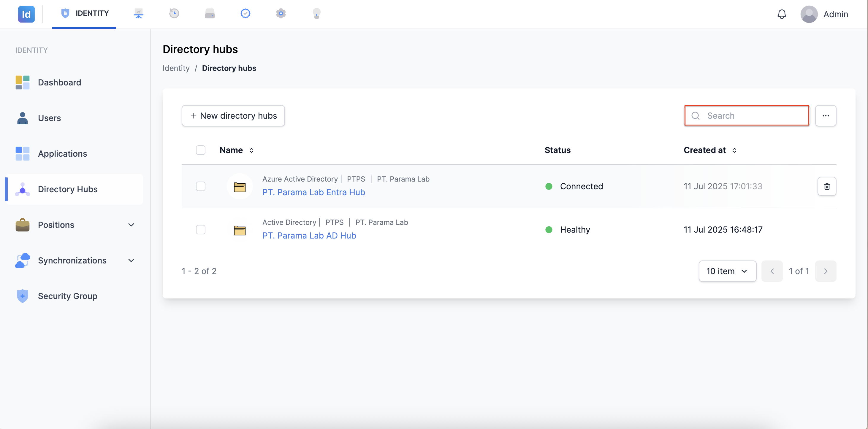Screen dimensions: 868x429
Task: Open the notifications bell
Action: point(782,14)
